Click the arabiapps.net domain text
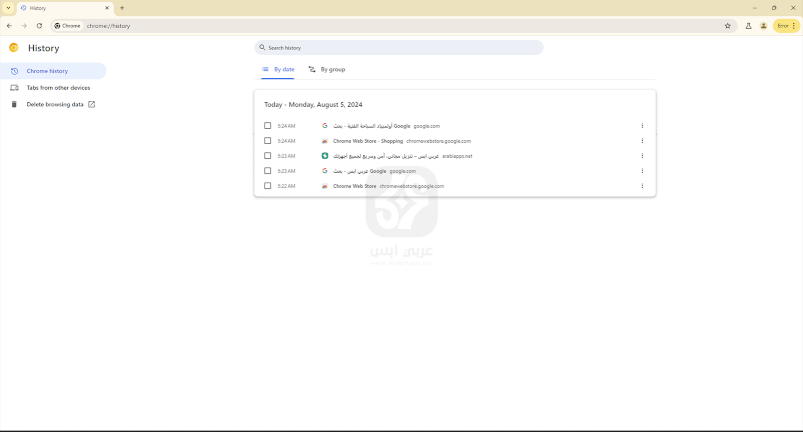The height and width of the screenshot is (432, 803). pyautogui.click(x=457, y=156)
